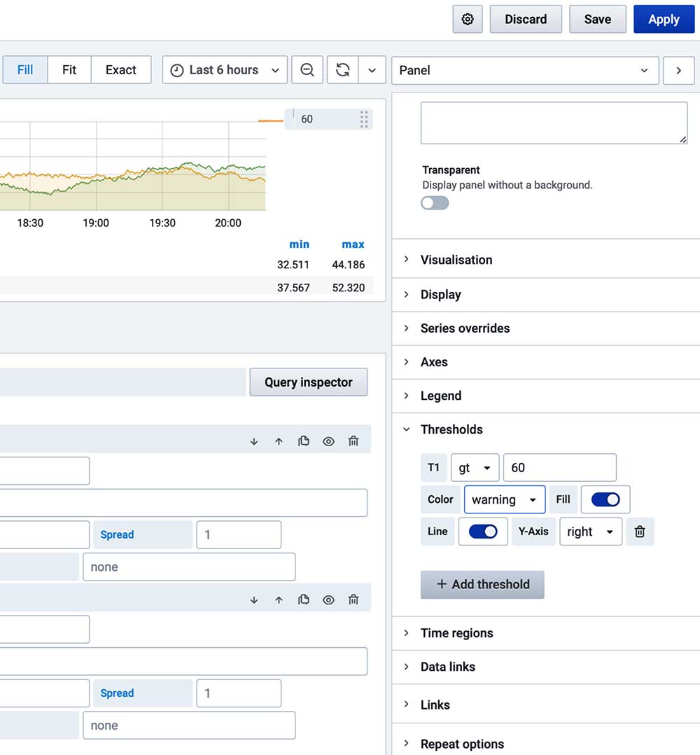Expand the Axes section
The height and width of the screenshot is (755, 700).
click(x=434, y=362)
